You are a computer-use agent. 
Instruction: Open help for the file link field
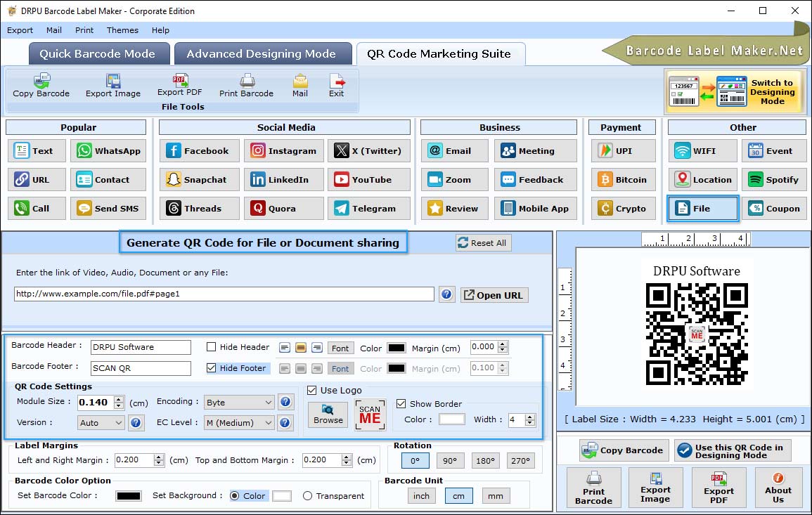[446, 294]
